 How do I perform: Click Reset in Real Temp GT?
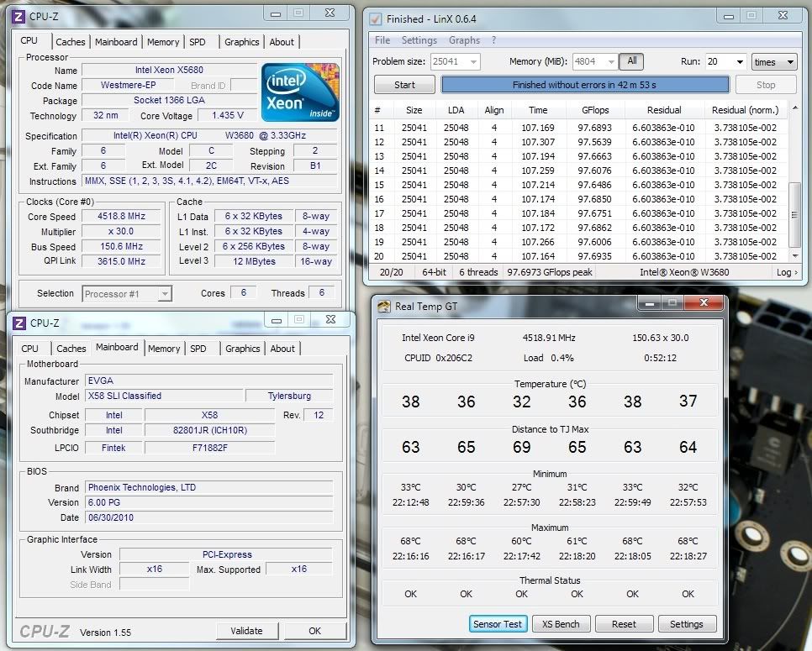point(624,624)
